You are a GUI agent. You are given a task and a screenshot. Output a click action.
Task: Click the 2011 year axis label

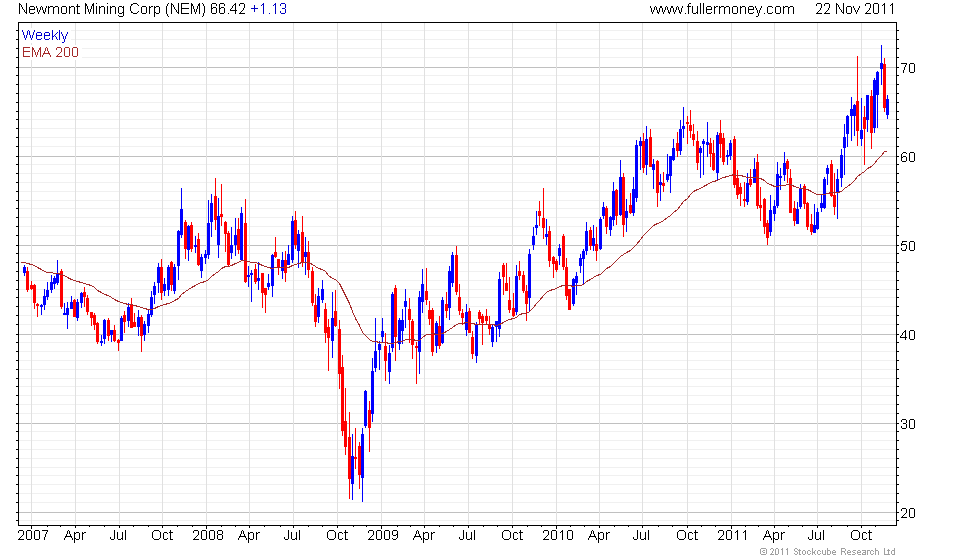733,536
